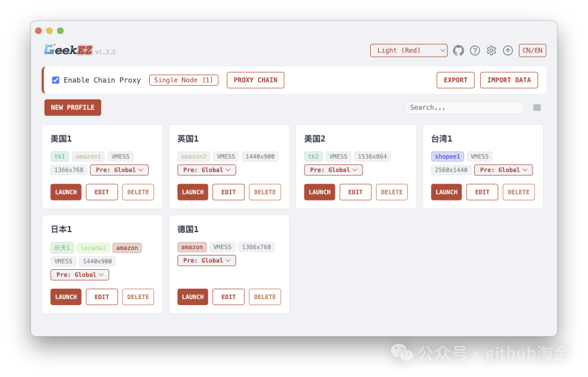Image resolution: width=588 pixels, height=377 pixels.
Task: Click the EXPORT button
Action: click(455, 80)
